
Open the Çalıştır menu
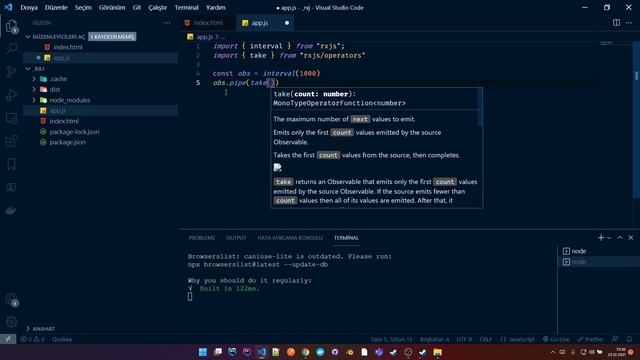[x=157, y=7]
